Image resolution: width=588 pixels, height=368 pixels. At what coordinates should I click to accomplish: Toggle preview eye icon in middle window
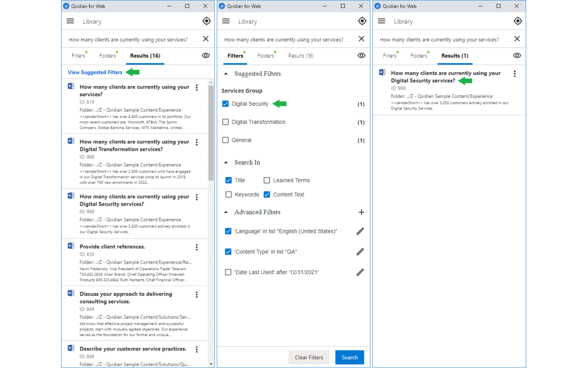coord(362,56)
